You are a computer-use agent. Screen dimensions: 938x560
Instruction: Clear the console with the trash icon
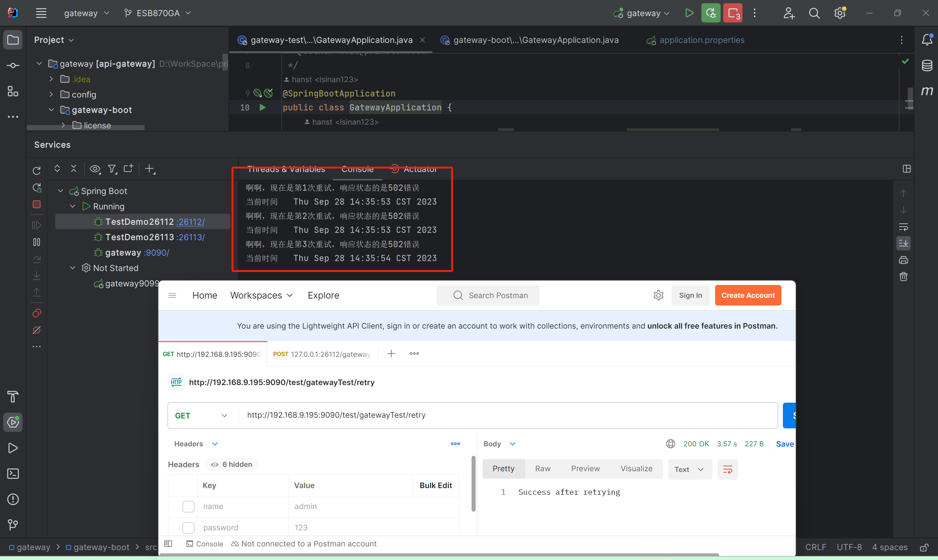(x=903, y=277)
